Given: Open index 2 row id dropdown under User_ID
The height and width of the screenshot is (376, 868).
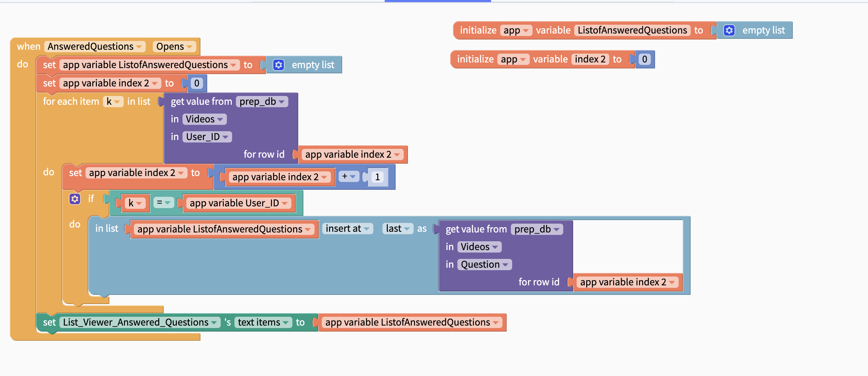Looking at the screenshot, I should click(353, 154).
